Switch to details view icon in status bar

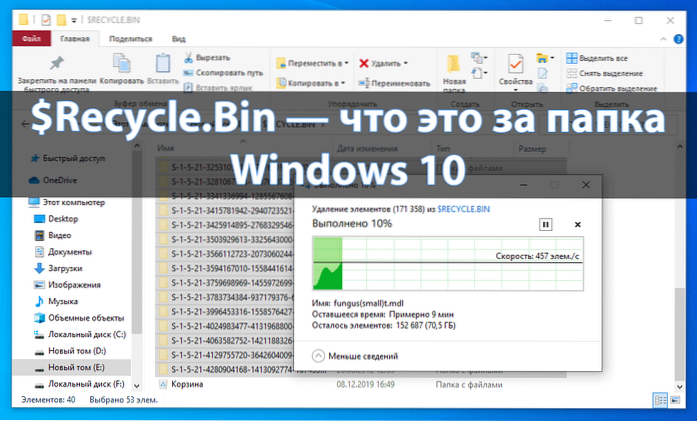(x=660, y=400)
